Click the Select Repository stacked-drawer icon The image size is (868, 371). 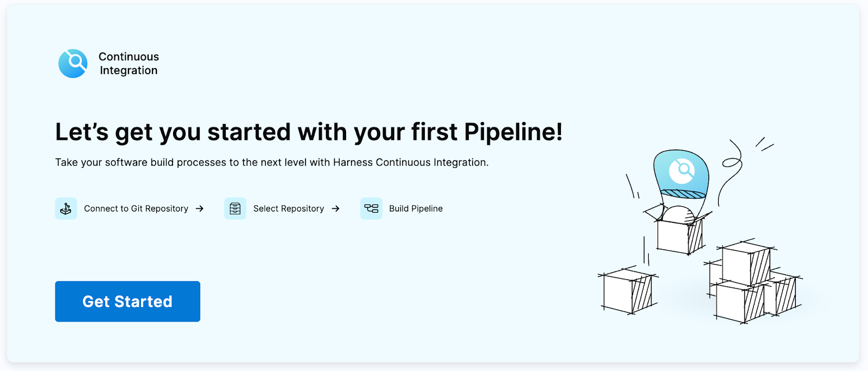tap(235, 208)
